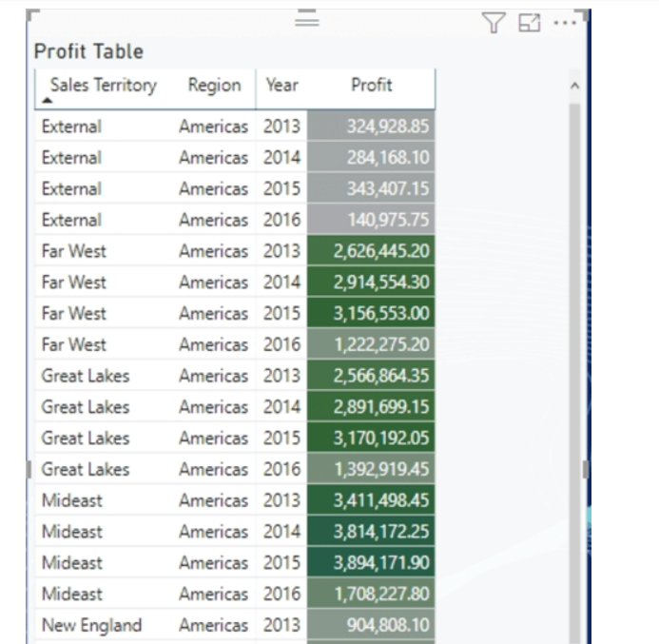The height and width of the screenshot is (644, 659).
Task: Select profit value 1,708,227.80
Action: coord(381,594)
